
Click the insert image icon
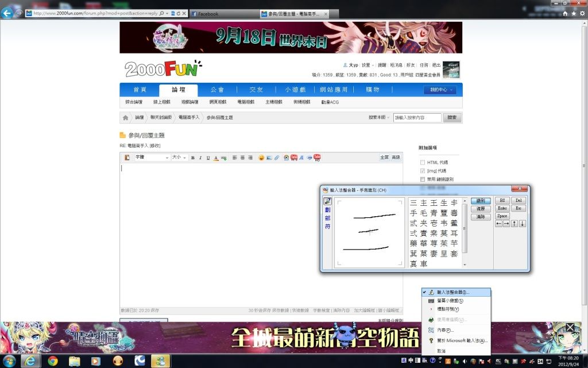(x=269, y=158)
